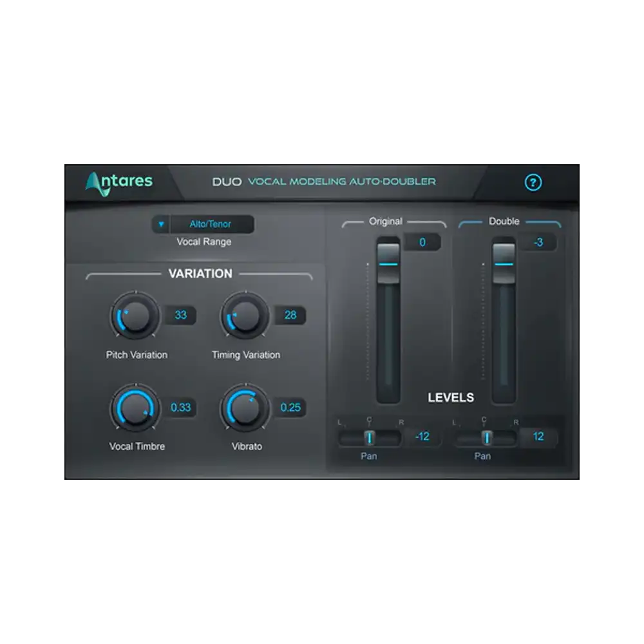Image resolution: width=644 pixels, height=644 pixels.
Task: Adjust the Pitch Variation knob
Action: 135,316
